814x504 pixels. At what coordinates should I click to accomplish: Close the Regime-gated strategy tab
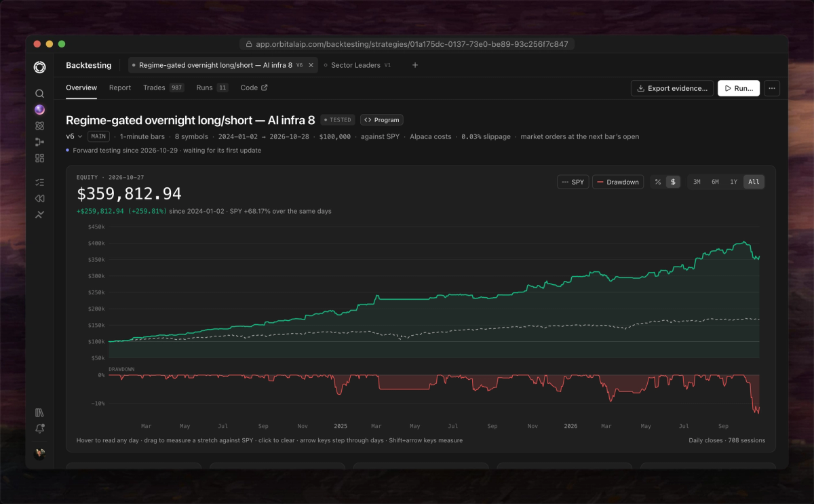click(x=311, y=65)
